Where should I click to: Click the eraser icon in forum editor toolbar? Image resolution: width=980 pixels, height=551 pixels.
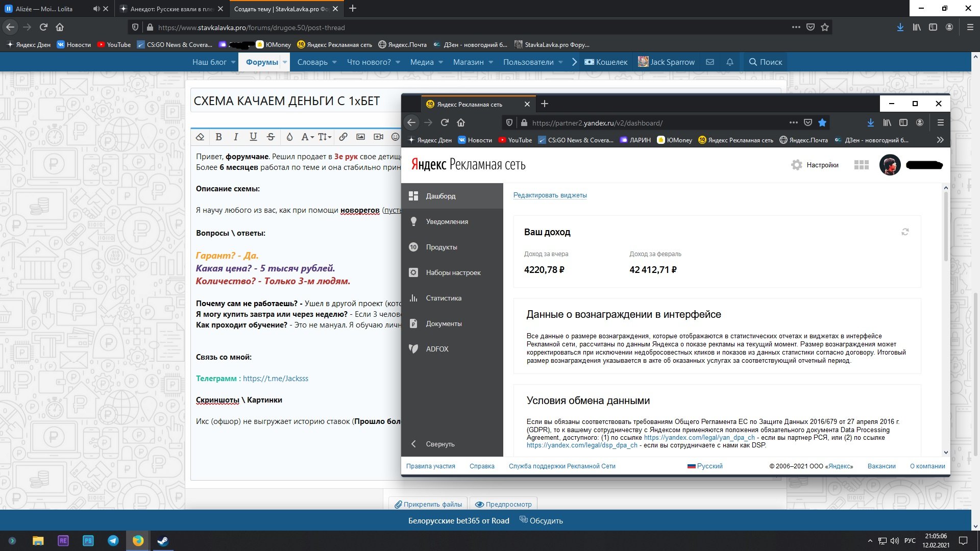pyautogui.click(x=200, y=137)
